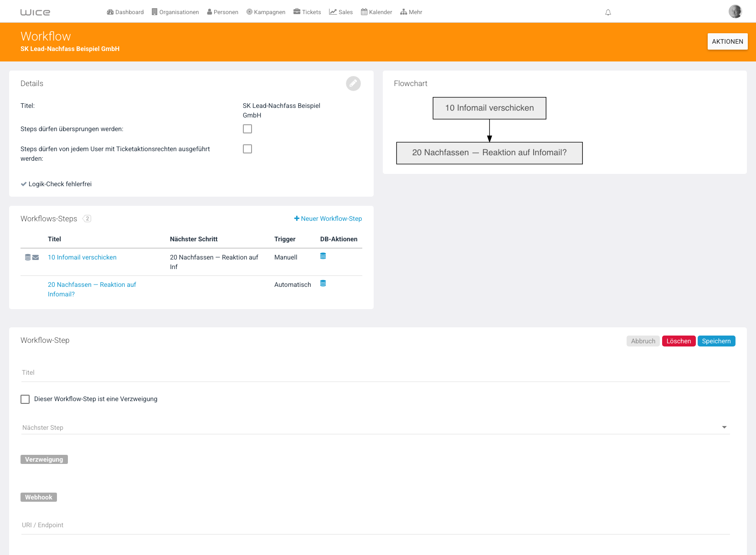Click the Personen person icon
The image size is (756, 555).
[x=210, y=12]
